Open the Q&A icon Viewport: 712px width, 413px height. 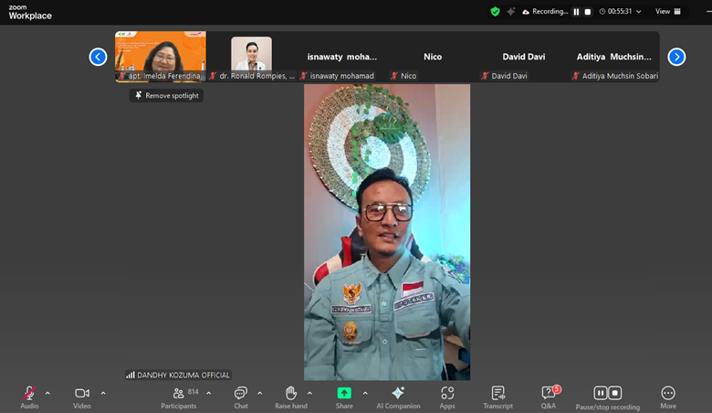[548, 392]
